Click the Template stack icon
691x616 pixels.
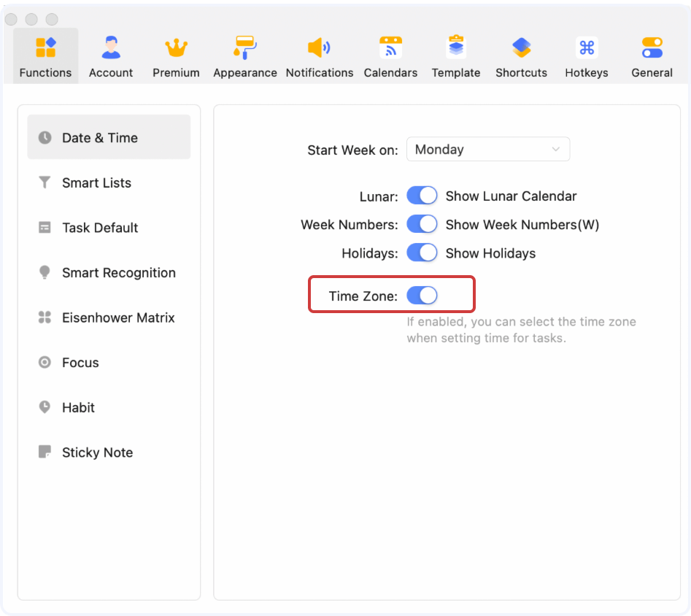[x=456, y=48]
